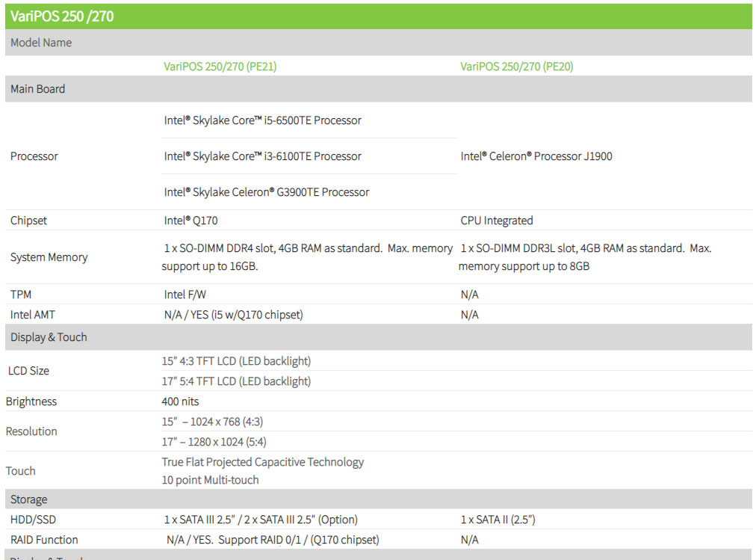Select the Model Name section label
The height and width of the screenshot is (560, 756).
[41, 43]
